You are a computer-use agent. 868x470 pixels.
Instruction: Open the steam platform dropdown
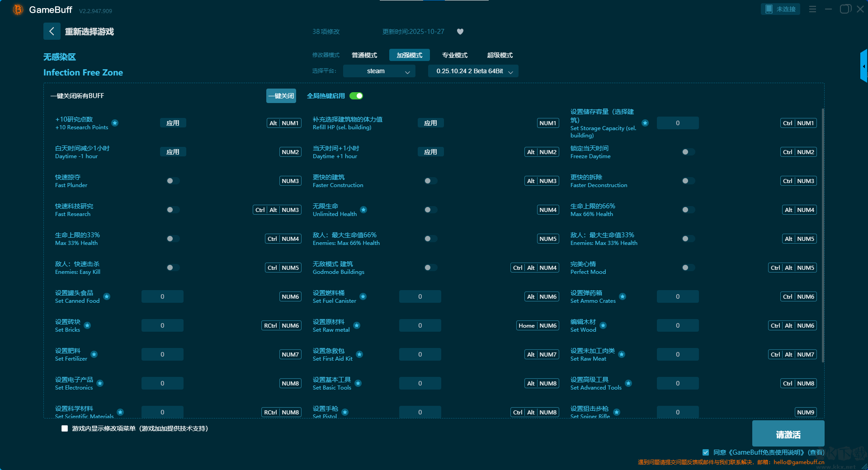[x=379, y=71]
